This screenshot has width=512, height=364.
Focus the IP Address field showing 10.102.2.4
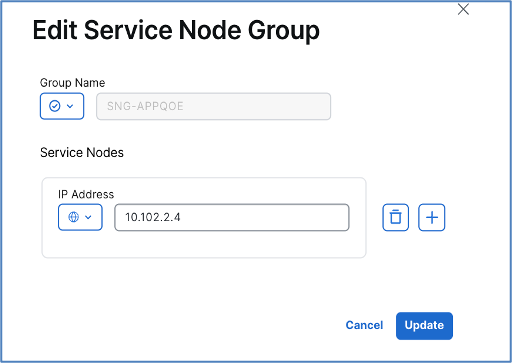coord(232,217)
